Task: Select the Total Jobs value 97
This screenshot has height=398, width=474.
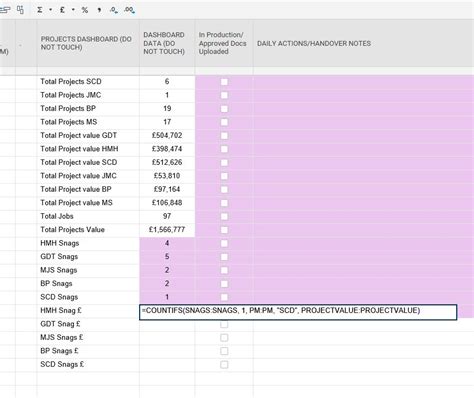Action: coord(167,216)
